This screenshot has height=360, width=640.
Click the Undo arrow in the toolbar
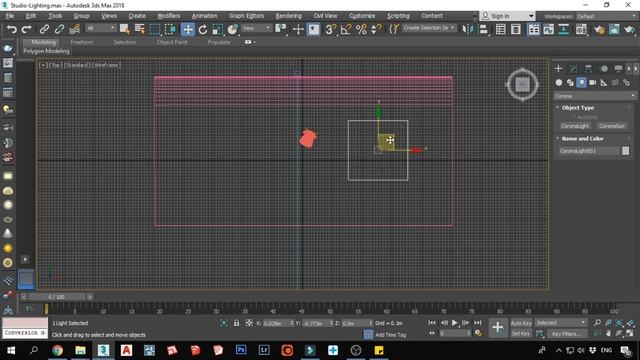[x=11, y=29]
